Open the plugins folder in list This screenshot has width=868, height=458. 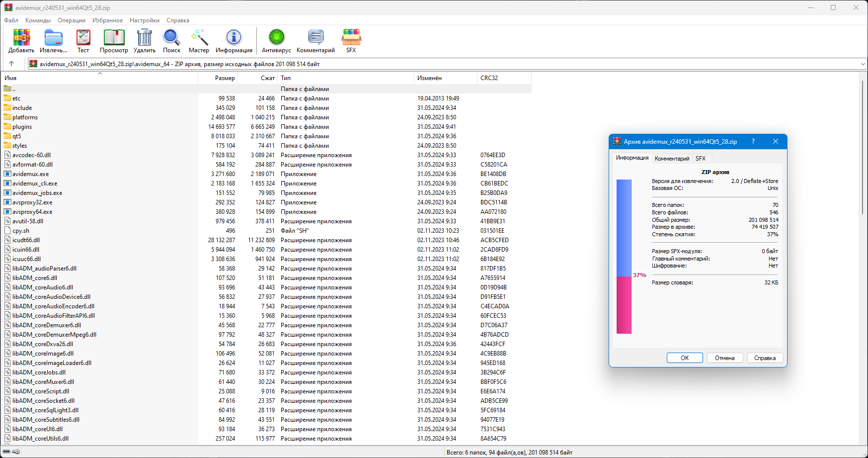click(x=22, y=127)
